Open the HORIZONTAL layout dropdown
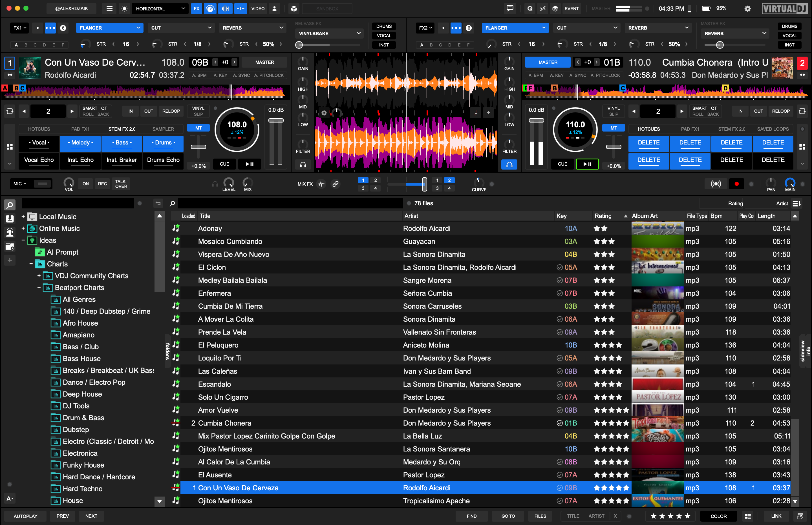Viewport: 812px width, 525px height. (160, 9)
